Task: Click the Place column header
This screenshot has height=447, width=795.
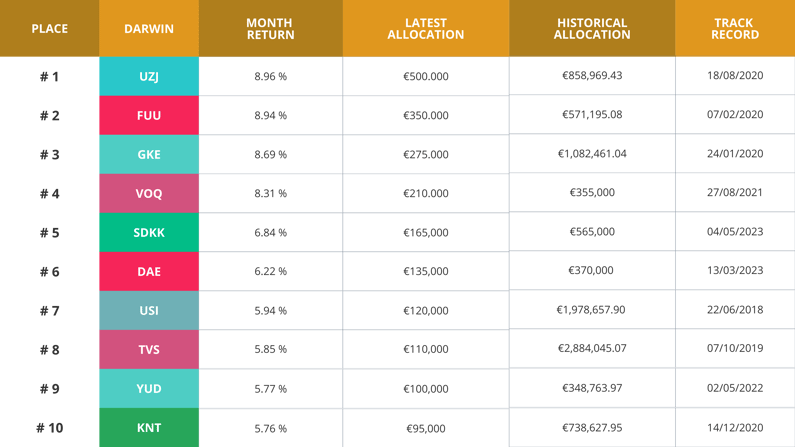Action: (49, 29)
